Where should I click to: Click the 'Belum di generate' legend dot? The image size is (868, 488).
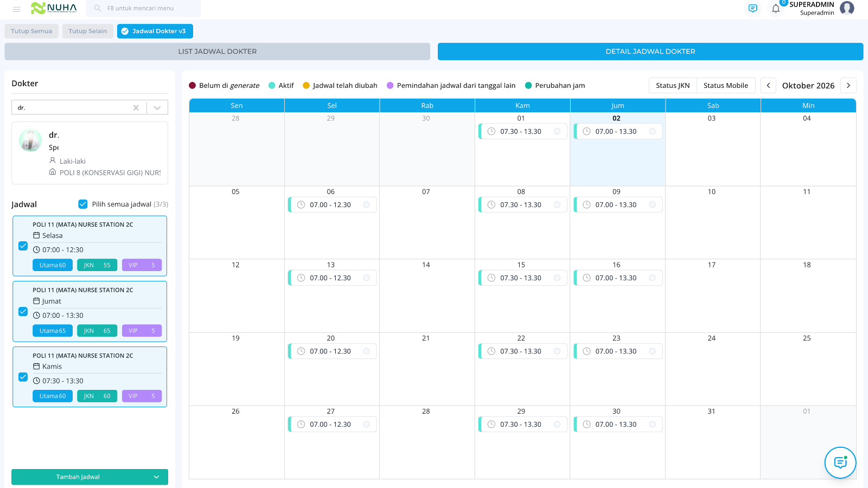point(192,86)
